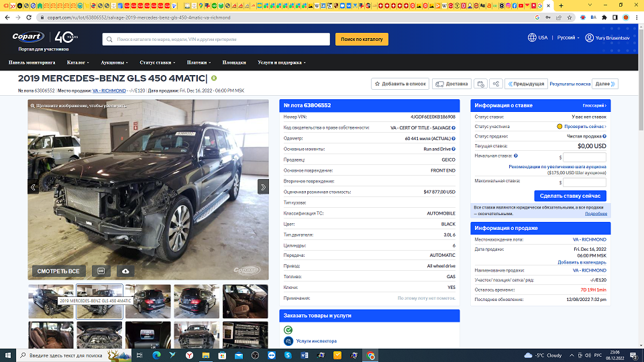
Task: Go to Предыдущая lot
Action: tap(526, 84)
